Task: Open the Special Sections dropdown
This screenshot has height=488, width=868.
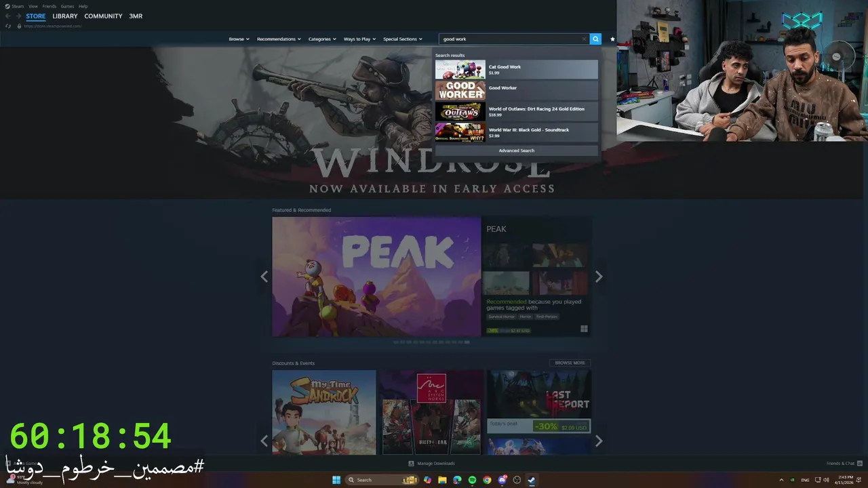Action: tap(402, 39)
